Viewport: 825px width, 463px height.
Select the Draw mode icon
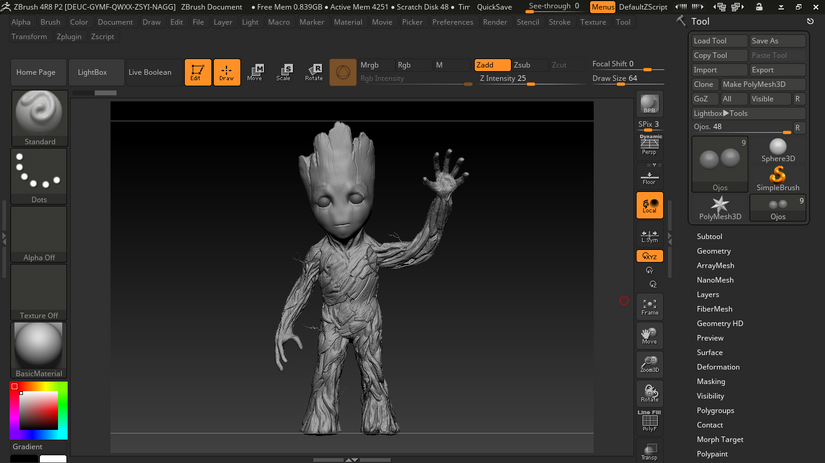(x=227, y=72)
